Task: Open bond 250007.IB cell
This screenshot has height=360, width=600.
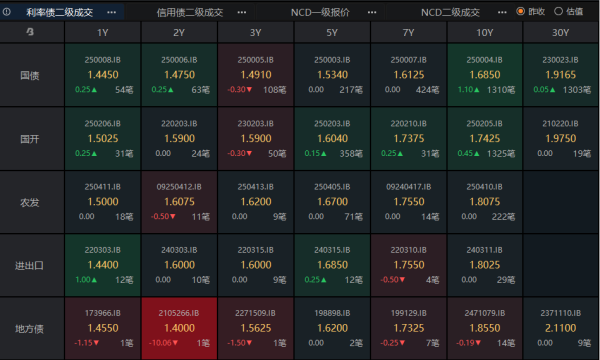Action: [x=409, y=75]
